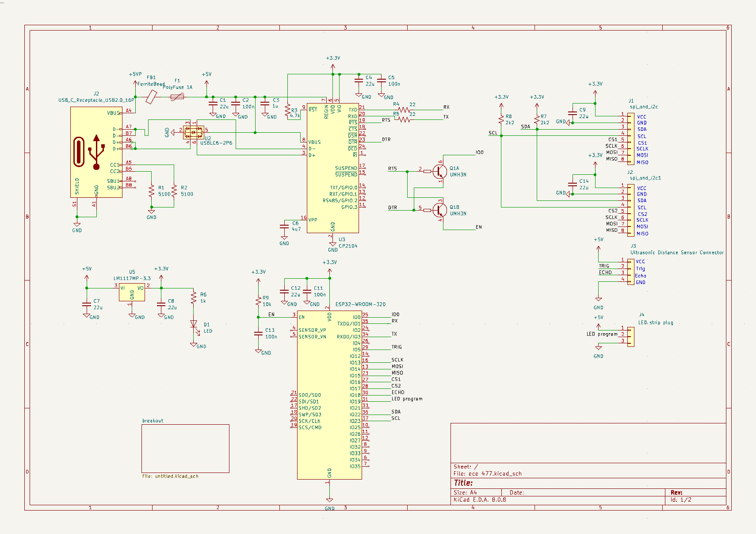Open the breakout hierarchical sheet box
The width and height of the screenshot is (756, 534).
pyautogui.click(x=185, y=448)
